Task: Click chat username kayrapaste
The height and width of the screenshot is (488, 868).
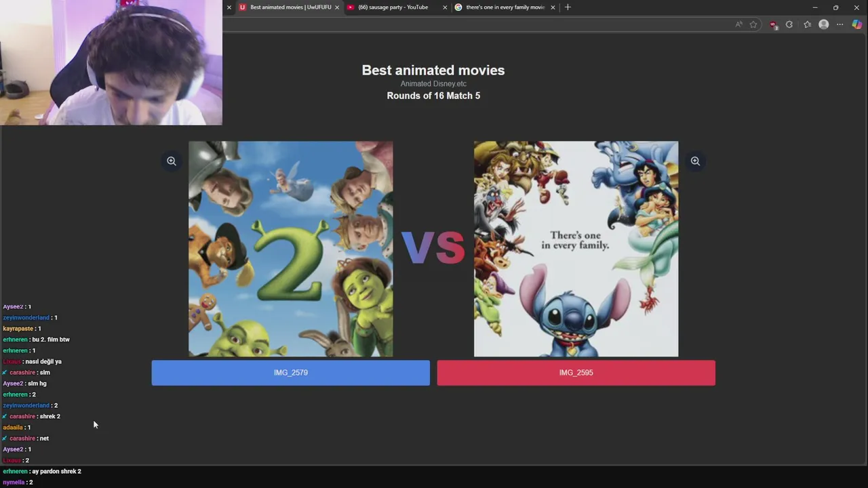Action: [18, 329]
